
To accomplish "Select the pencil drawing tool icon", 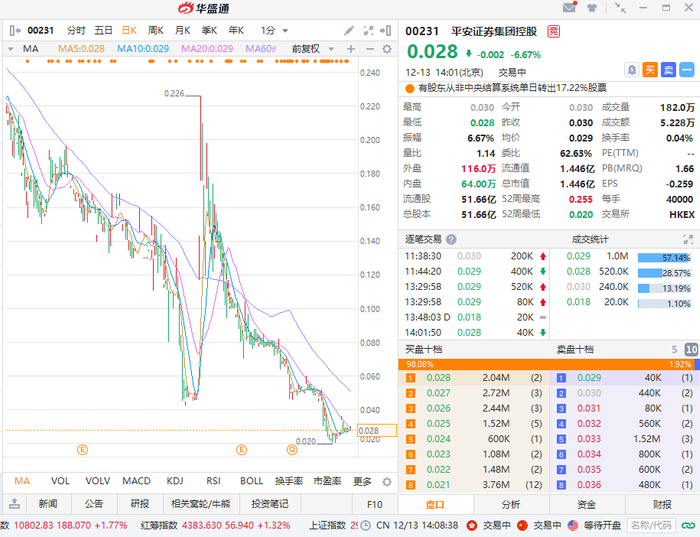I will coord(349,31).
